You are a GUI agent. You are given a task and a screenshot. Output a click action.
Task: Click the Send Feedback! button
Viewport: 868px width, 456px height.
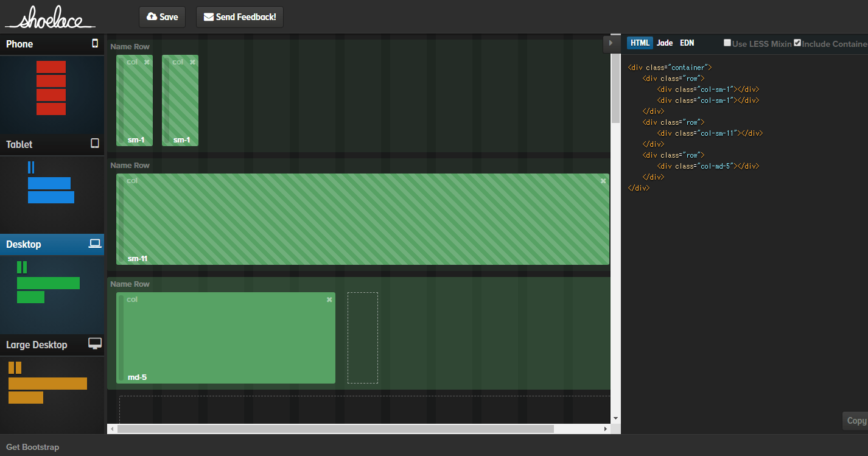pyautogui.click(x=240, y=17)
